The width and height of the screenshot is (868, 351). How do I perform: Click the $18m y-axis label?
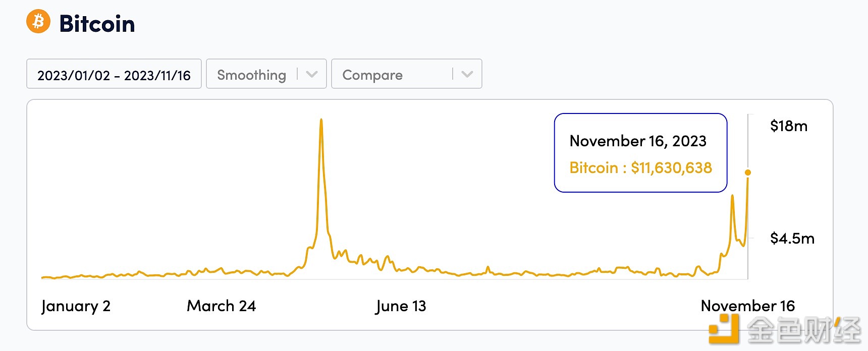[789, 126]
